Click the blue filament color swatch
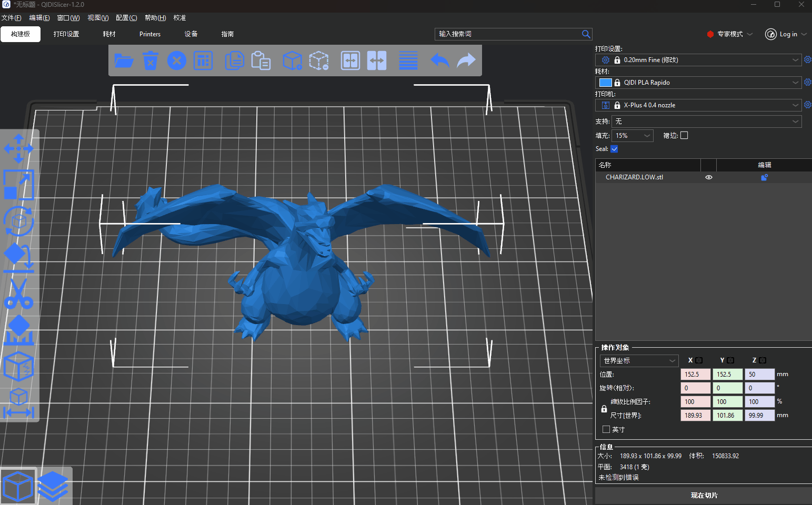 tap(605, 83)
